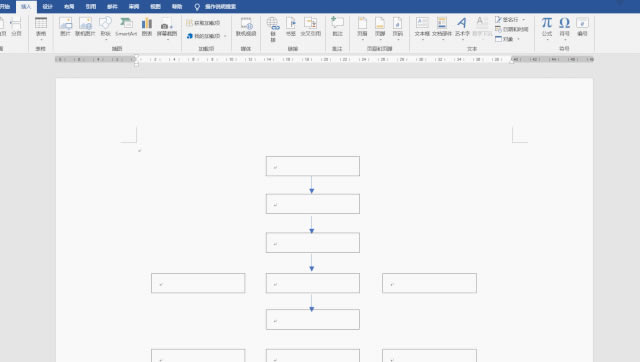Expand the My Add-ins dropdown arrow
The height and width of the screenshot is (362, 640).
(x=225, y=36)
